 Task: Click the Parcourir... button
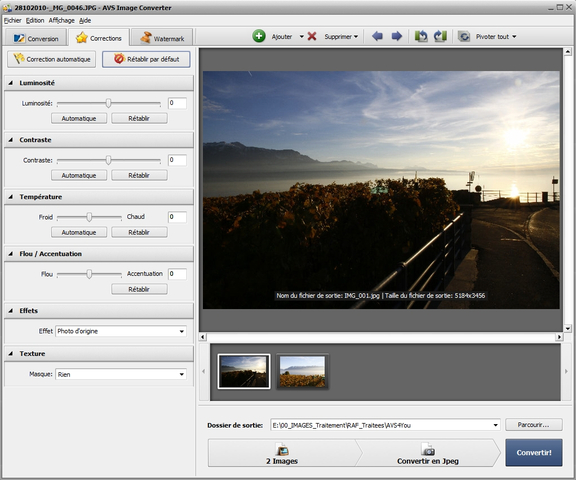click(533, 425)
